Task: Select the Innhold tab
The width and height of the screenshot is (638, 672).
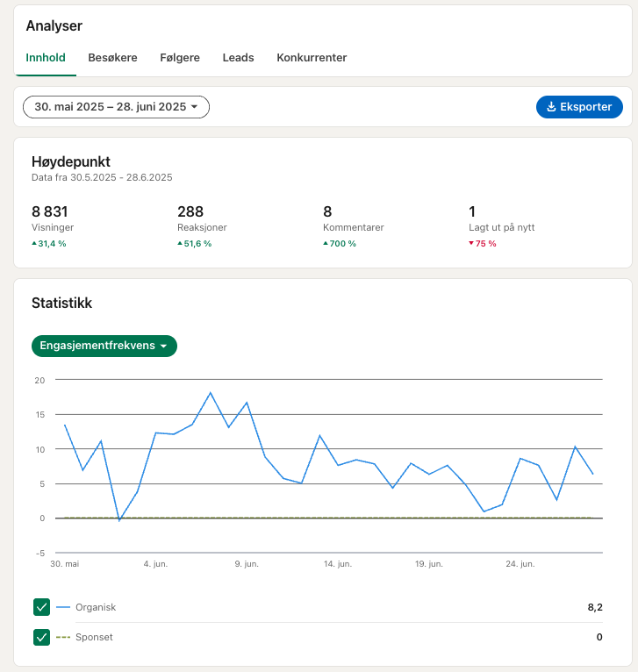Action: coord(46,57)
